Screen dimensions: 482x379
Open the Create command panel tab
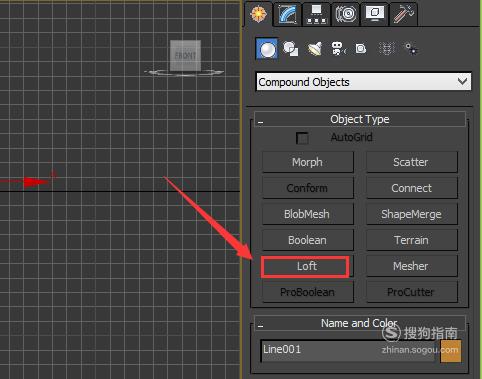click(x=259, y=14)
